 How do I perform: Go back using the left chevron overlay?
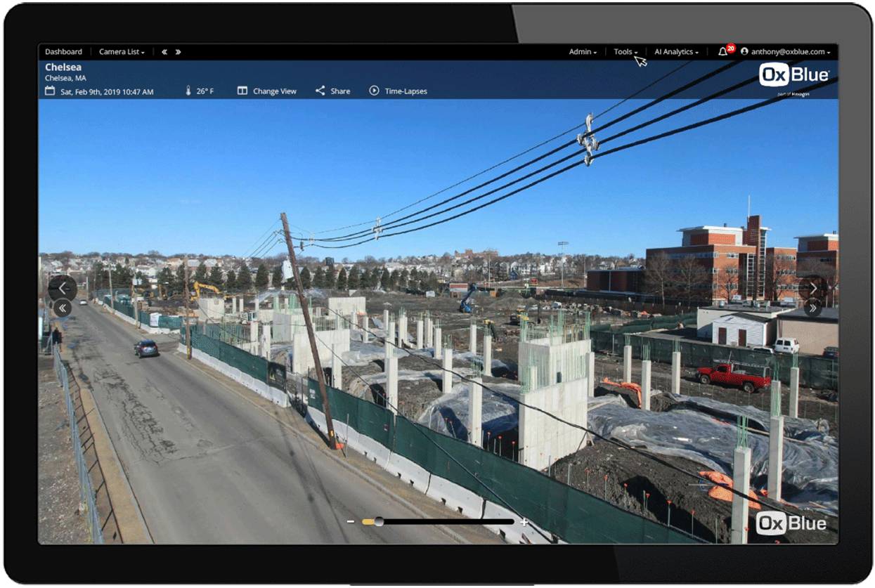pyautogui.click(x=63, y=288)
